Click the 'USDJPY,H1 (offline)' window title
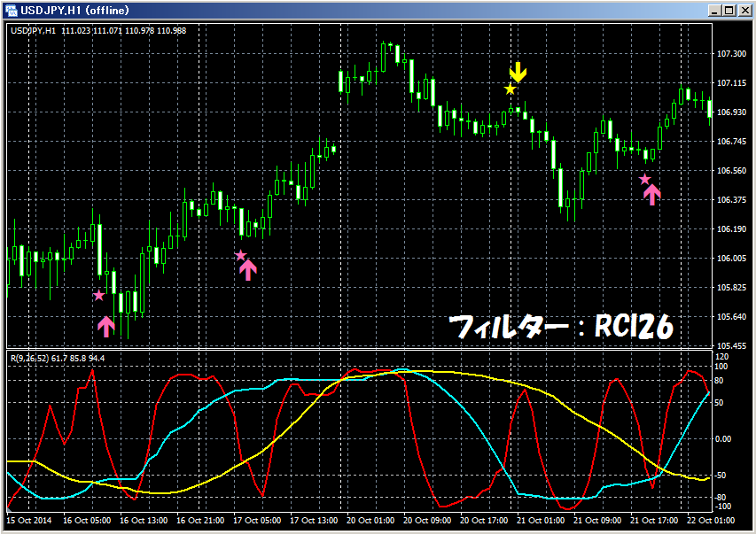 click(x=74, y=10)
